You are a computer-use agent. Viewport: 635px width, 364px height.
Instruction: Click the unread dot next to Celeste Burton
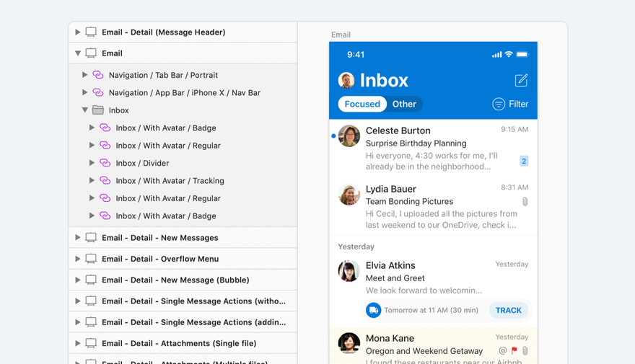(x=333, y=136)
